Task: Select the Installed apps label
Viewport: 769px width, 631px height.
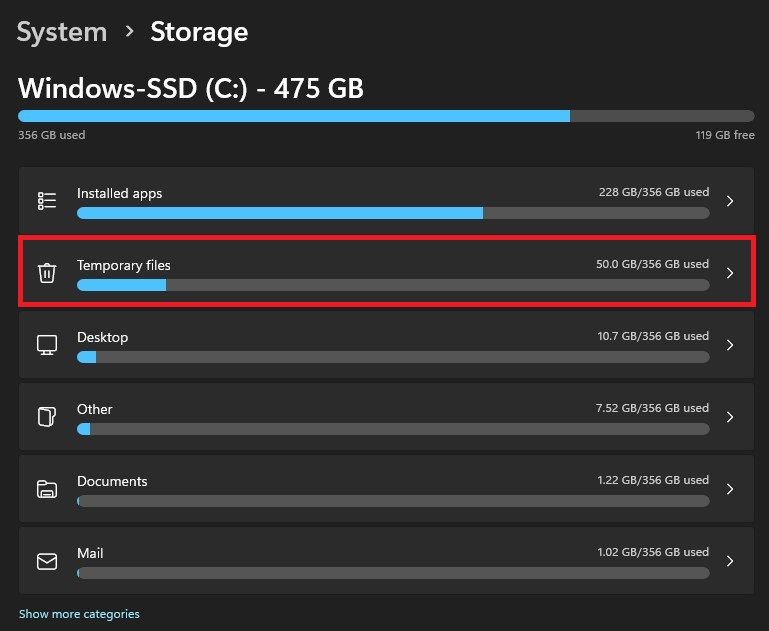Action: (119, 193)
